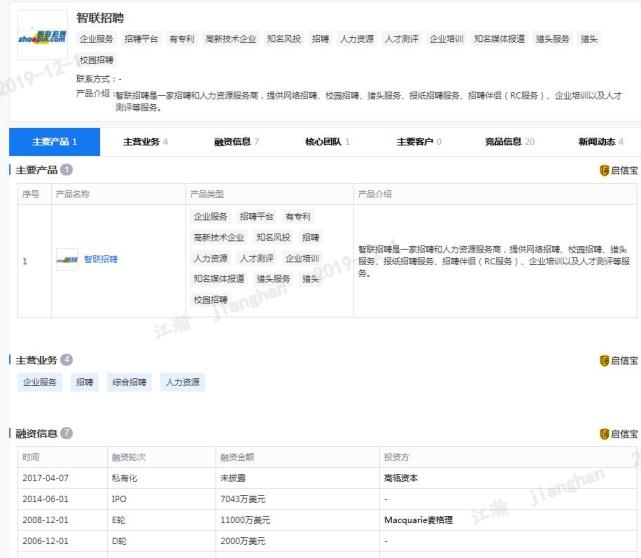Click 猎头服务 tag in product type cell

(273, 279)
